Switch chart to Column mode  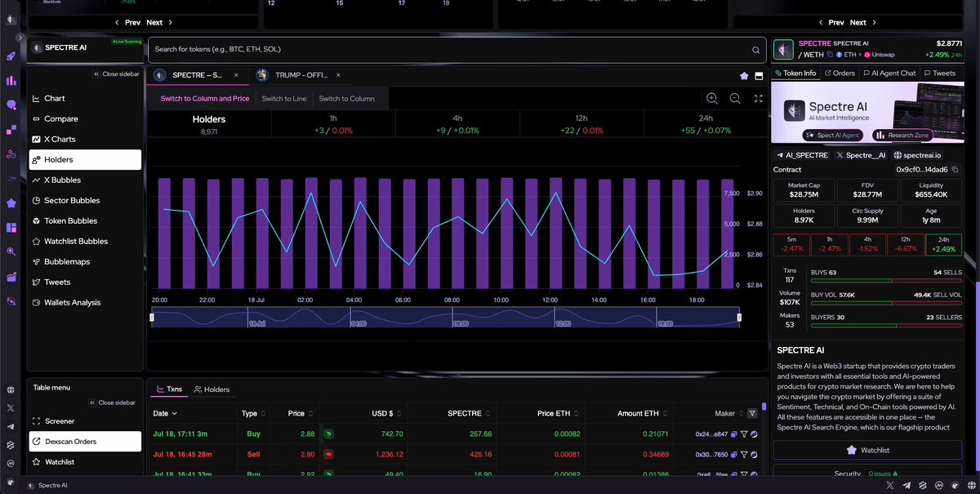(347, 99)
